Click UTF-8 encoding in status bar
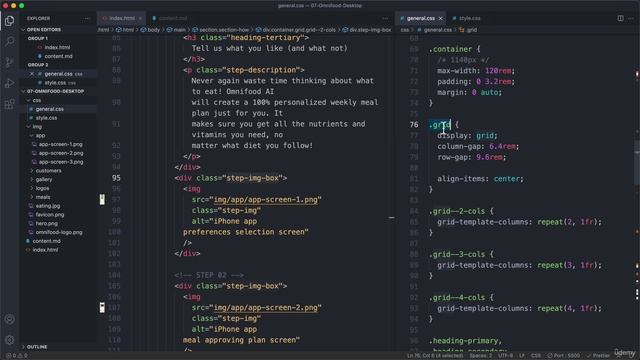This screenshot has height=360, width=640. (505, 356)
